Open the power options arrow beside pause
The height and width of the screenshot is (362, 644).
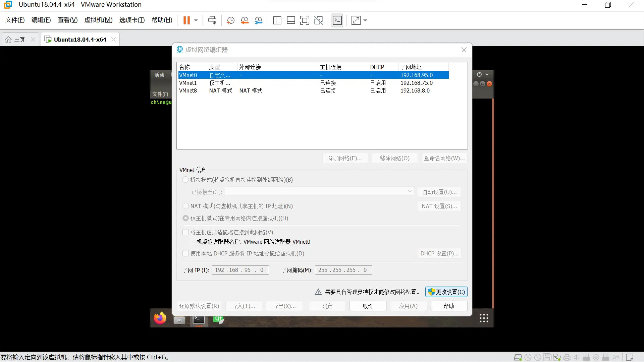tap(196, 20)
